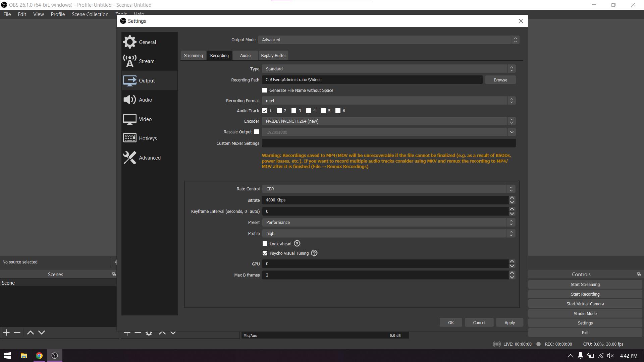
Task: Open Chrome from the taskbar
Action: pos(39,356)
